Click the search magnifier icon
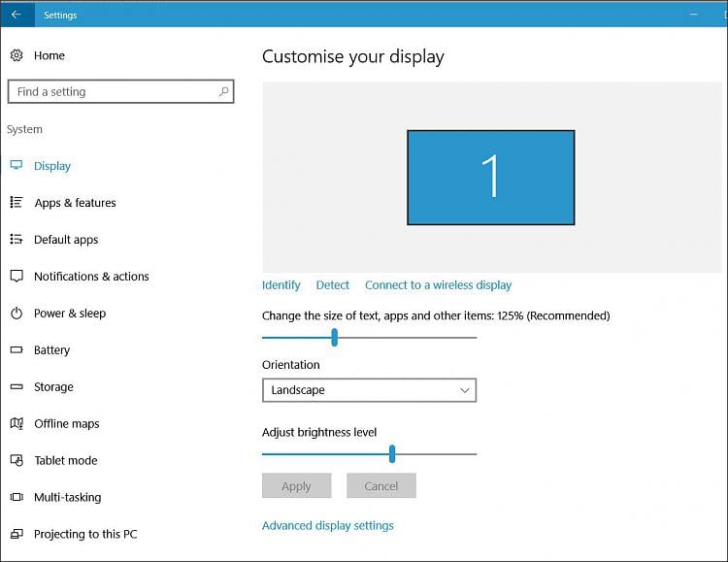 tap(224, 91)
